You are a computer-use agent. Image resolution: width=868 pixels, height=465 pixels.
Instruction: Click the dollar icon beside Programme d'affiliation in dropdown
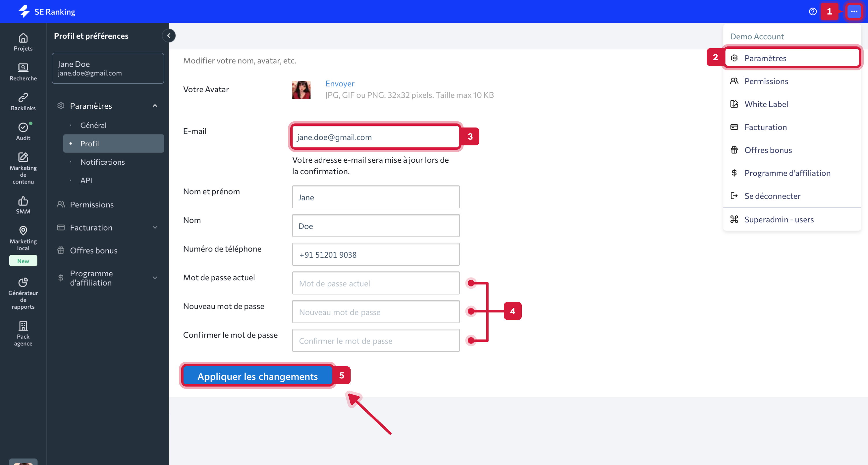pos(734,173)
